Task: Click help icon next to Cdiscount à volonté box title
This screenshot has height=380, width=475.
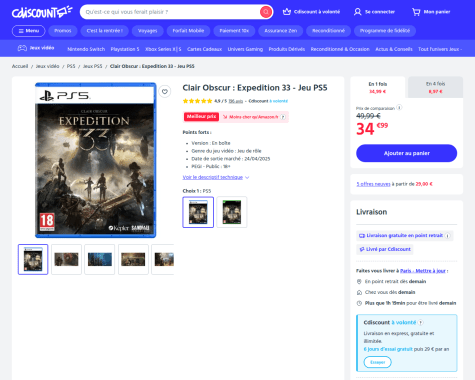Action: click(x=420, y=322)
